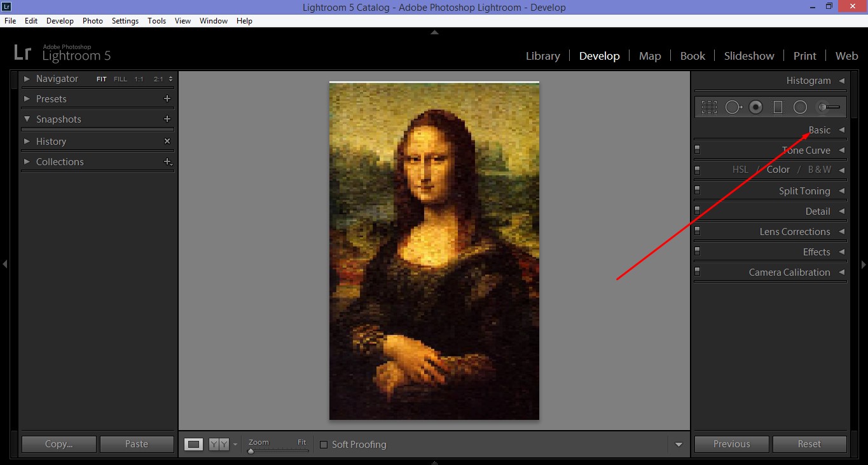Image resolution: width=868 pixels, height=465 pixels.
Task: Switch to the Map module
Action: pos(650,56)
